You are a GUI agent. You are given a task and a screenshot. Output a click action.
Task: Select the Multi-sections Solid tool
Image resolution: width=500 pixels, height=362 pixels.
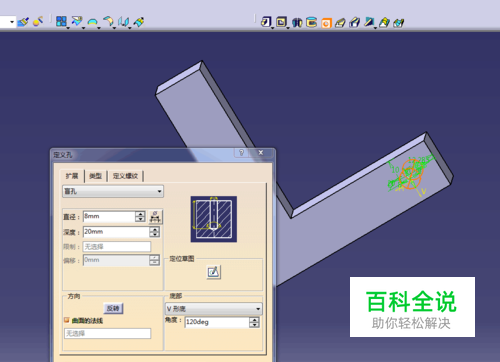click(x=384, y=23)
